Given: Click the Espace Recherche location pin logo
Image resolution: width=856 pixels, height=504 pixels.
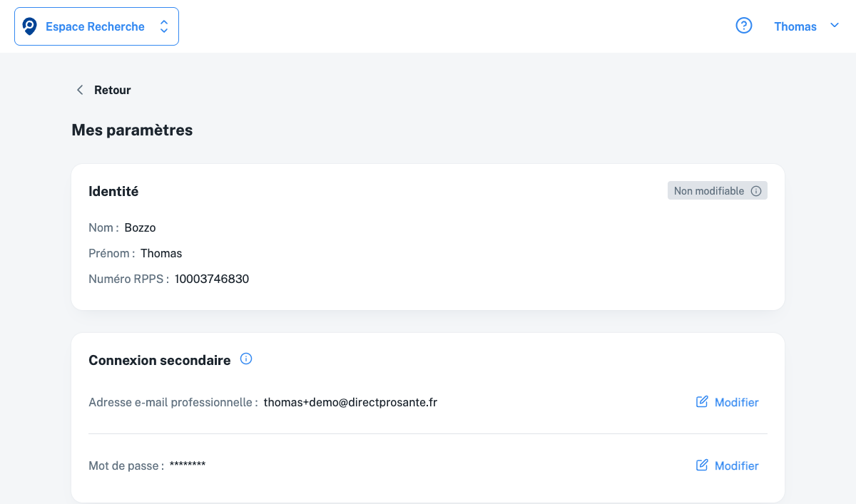Looking at the screenshot, I should tap(29, 26).
